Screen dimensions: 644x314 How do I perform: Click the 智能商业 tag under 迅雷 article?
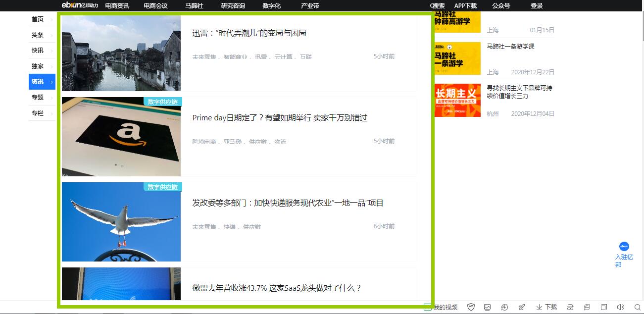pyautogui.click(x=235, y=57)
